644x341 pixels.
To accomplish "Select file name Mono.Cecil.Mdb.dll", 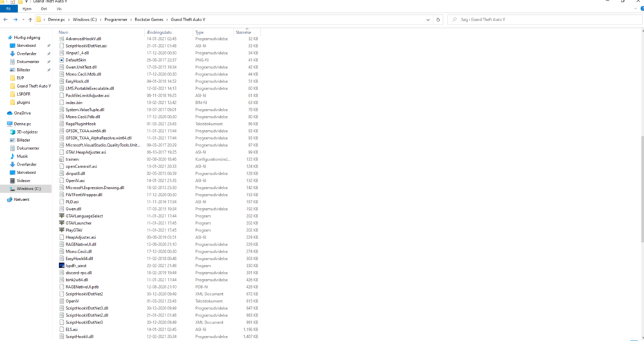I will tap(83, 74).
